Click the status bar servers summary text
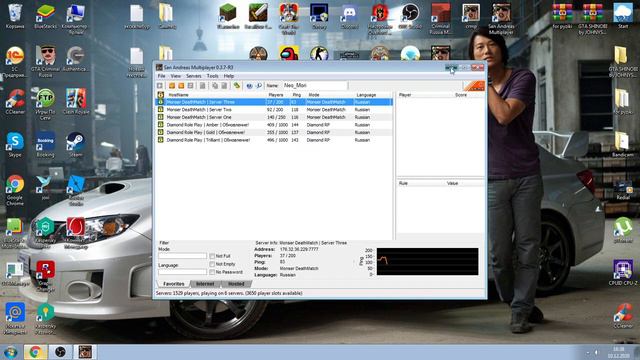 pos(229,293)
